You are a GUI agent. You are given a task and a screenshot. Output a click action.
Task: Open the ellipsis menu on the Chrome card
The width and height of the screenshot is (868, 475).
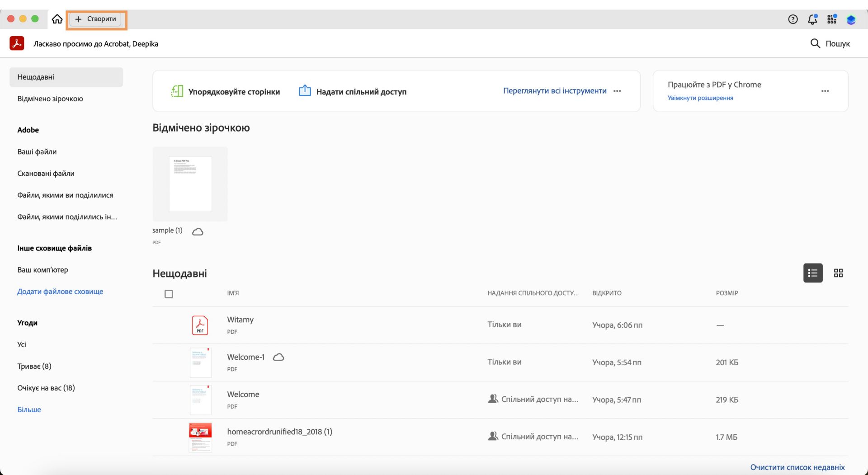[825, 91]
